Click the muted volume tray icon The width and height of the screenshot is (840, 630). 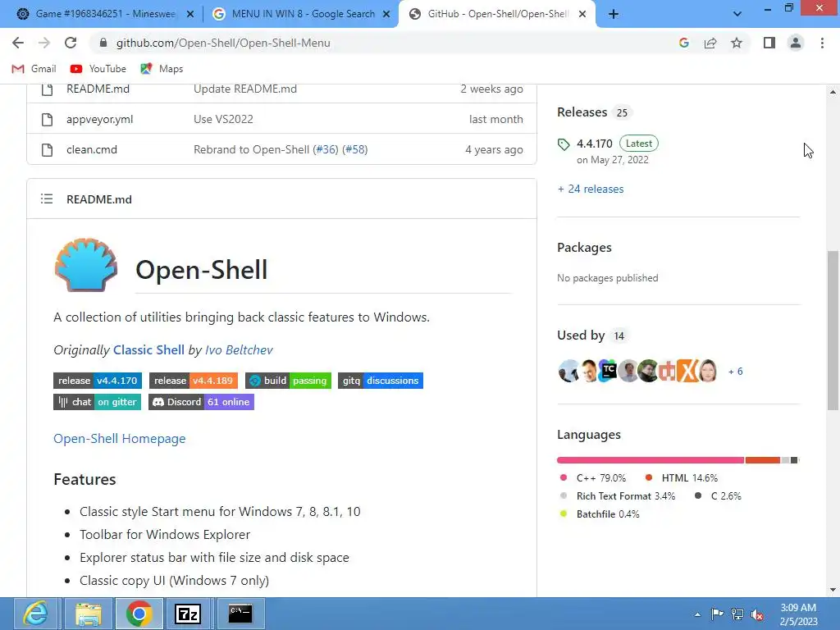click(x=757, y=614)
